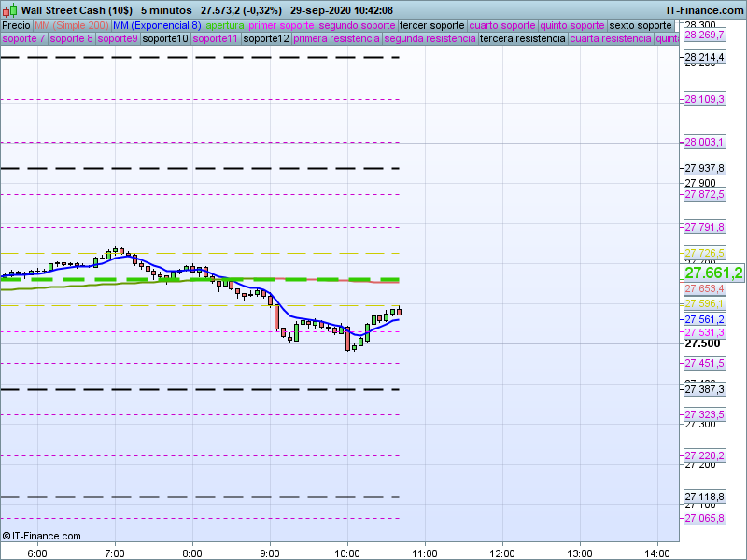Select the Precio indicator label

tap(16, 26)
